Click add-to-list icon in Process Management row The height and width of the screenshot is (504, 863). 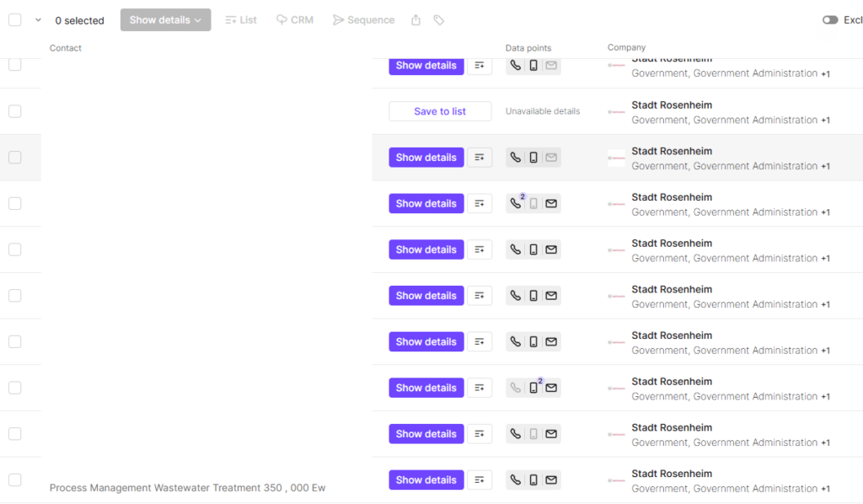tap(480, 480)
